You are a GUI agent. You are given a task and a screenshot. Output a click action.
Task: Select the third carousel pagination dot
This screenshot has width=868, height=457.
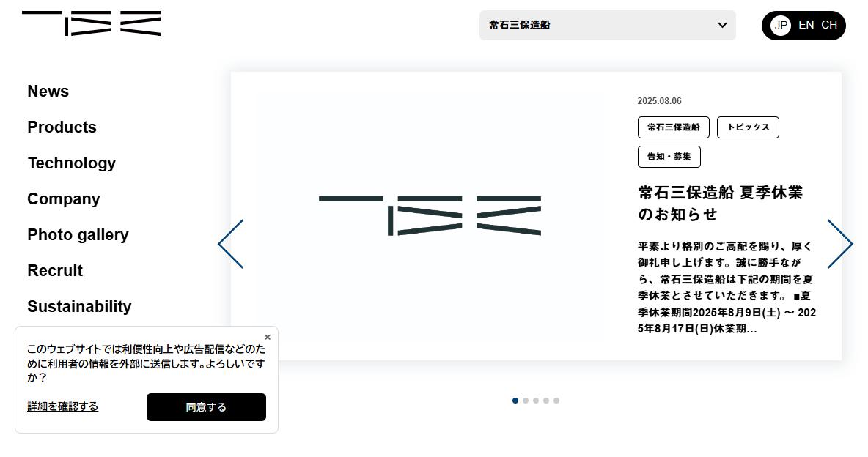(536, 401)
